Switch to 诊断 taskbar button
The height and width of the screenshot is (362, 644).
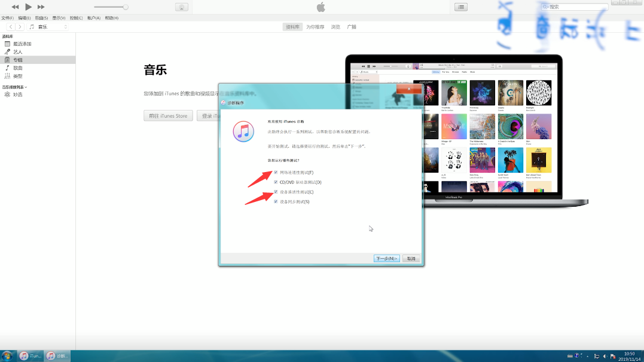(x=57, y=356)
